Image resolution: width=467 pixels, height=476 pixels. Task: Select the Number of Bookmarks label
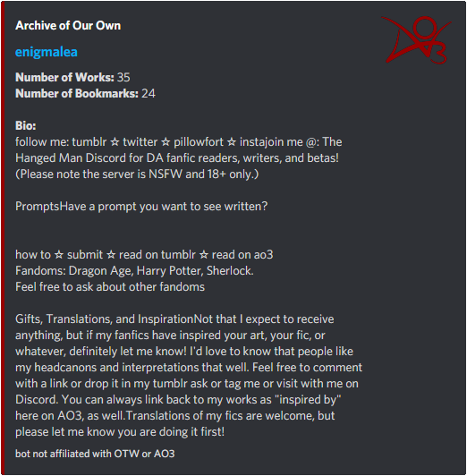click(77, 93)
